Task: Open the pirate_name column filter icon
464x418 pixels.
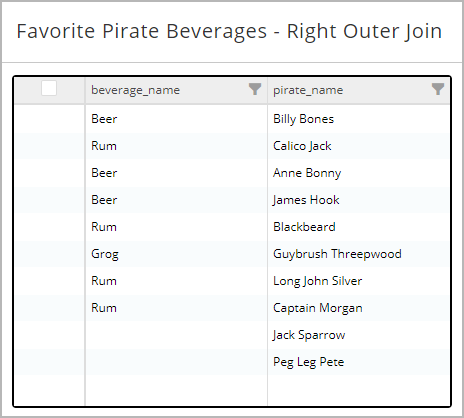Action: (x=438, y=89)
